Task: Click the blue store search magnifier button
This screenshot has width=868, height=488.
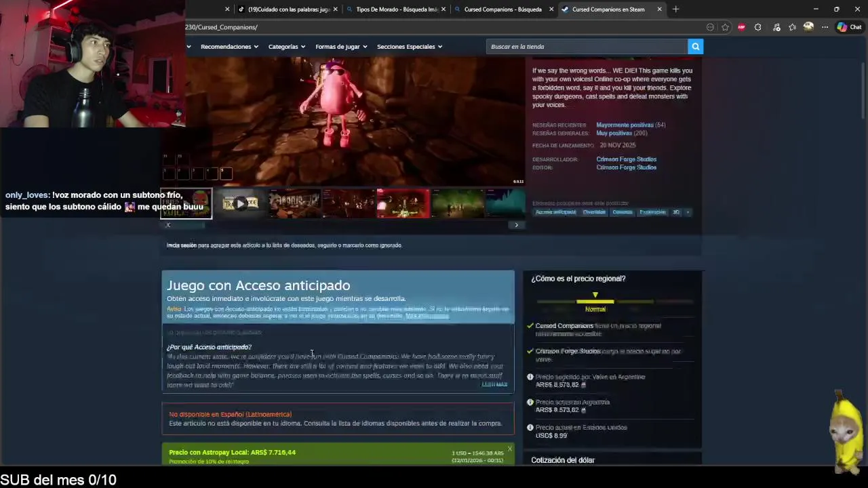Action: [x=695, y=46]
